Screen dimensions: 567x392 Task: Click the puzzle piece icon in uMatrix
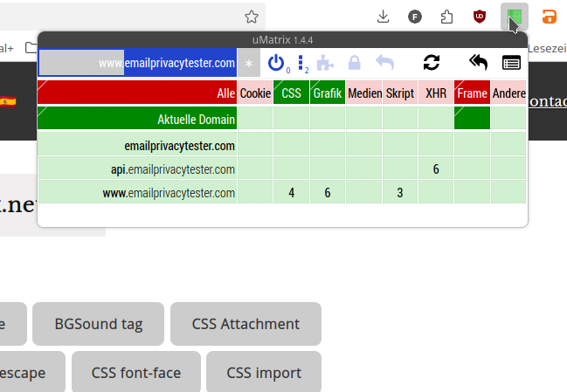325,63
